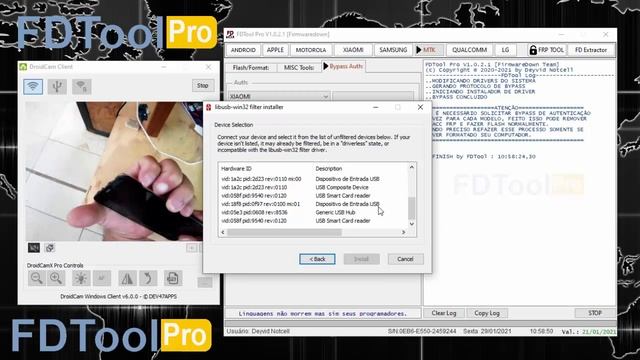Click the Stop button in DroidCam Client
Image resolution: width=640 pixels, height=360 pixels.
pos(203,86)
